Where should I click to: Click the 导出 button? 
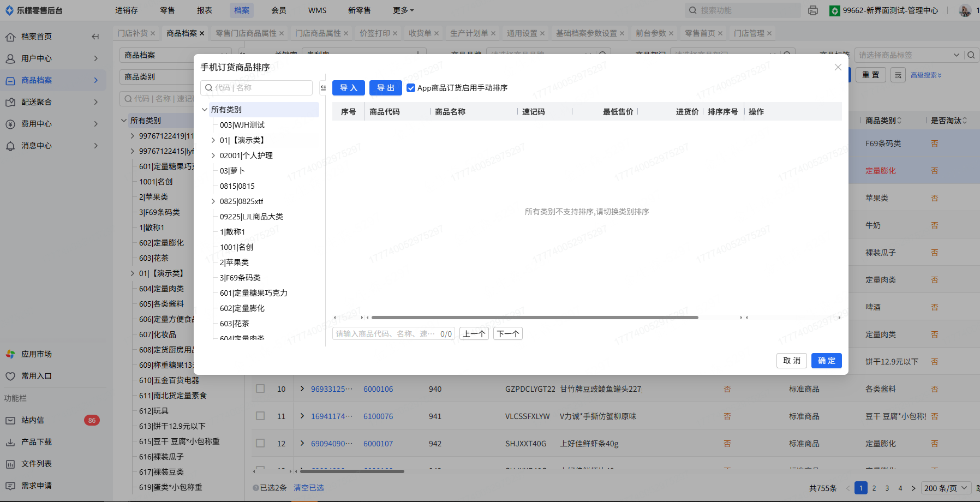[386, 88]
